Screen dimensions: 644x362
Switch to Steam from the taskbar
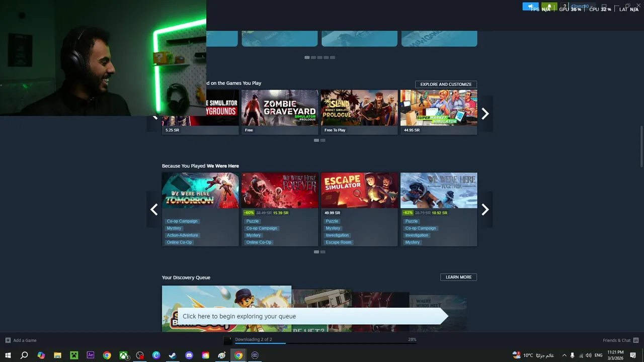(173, 355)
